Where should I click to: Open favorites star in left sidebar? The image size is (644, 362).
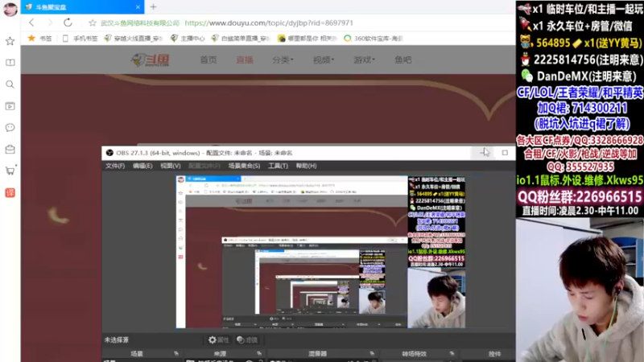10,41
